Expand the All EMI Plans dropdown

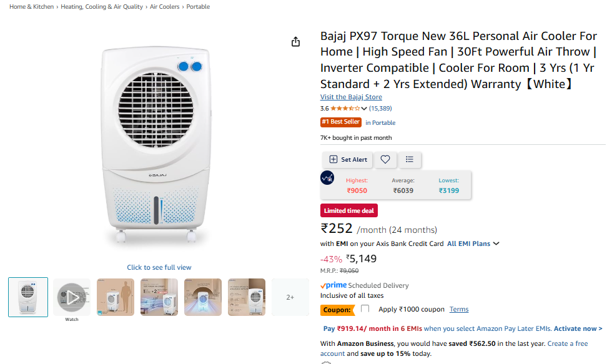pos(473,243)
